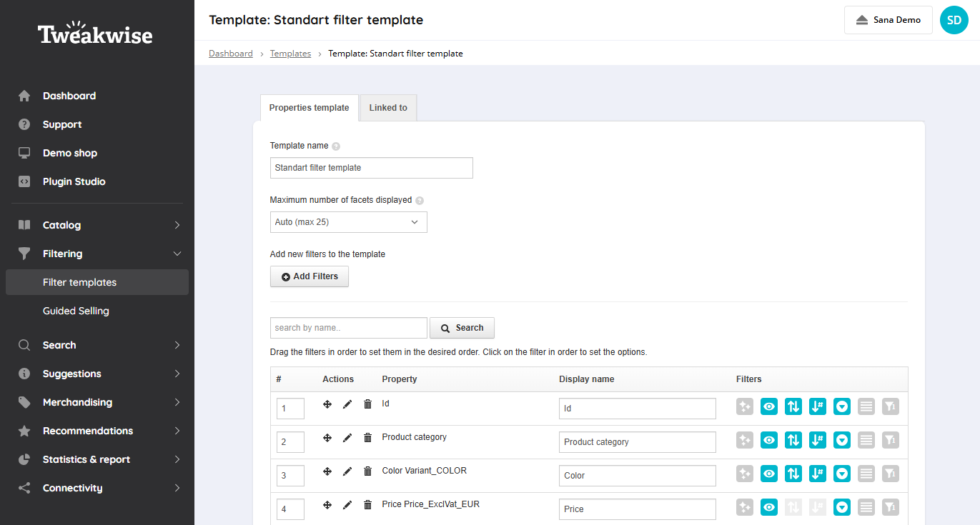Click the Search button beside name field
980x525 pixels.
pos(462,328)
